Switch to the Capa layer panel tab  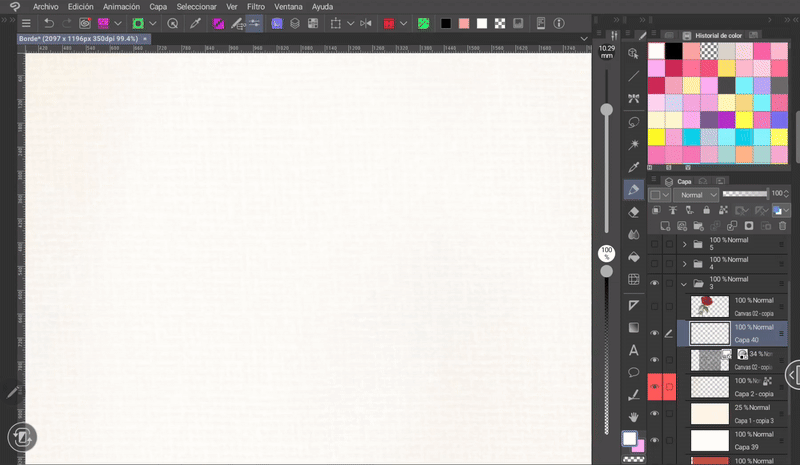pos(679,182)
